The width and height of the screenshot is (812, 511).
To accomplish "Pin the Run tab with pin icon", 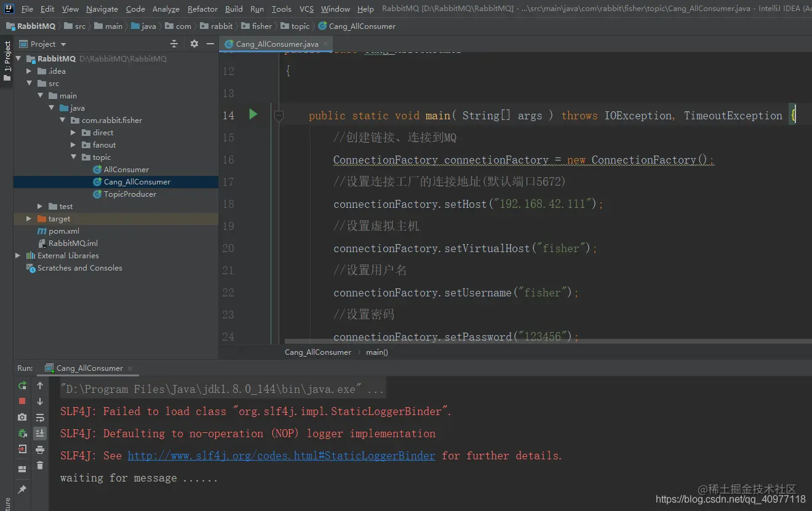I will pos(22,489).
